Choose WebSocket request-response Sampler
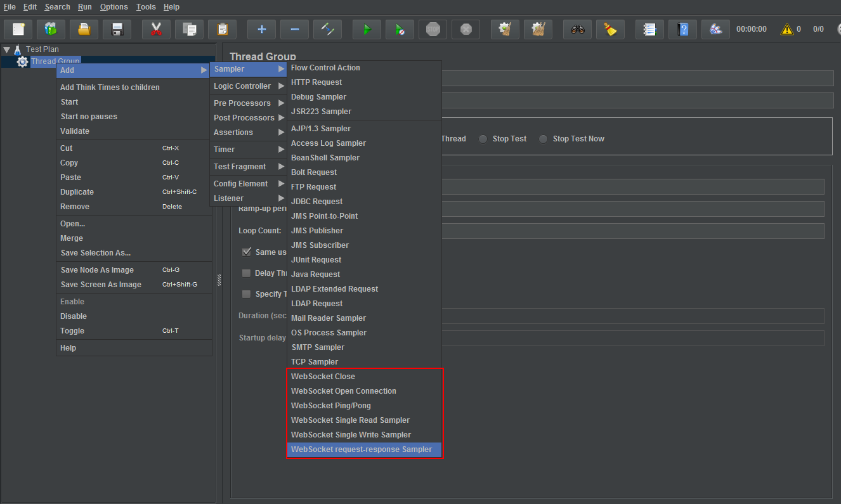Viewport: 841px width, 504px height. coord(364,449)
